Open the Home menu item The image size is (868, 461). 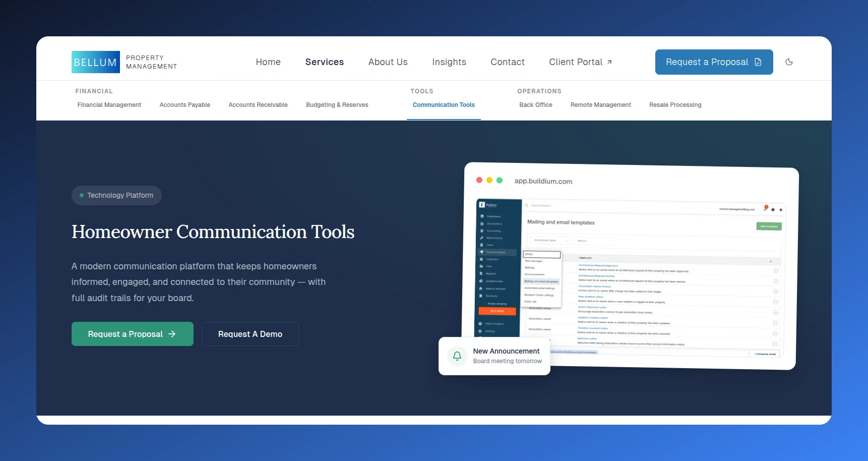(x=268, y=62)
